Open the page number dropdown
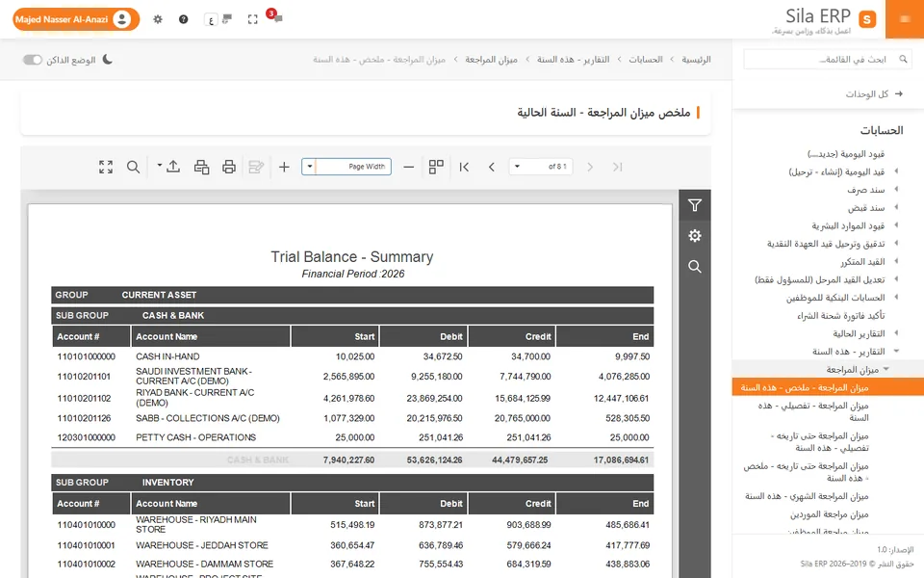Image resolution: width=924 pixels, height=578 pixels. click(x=517, y=167)
